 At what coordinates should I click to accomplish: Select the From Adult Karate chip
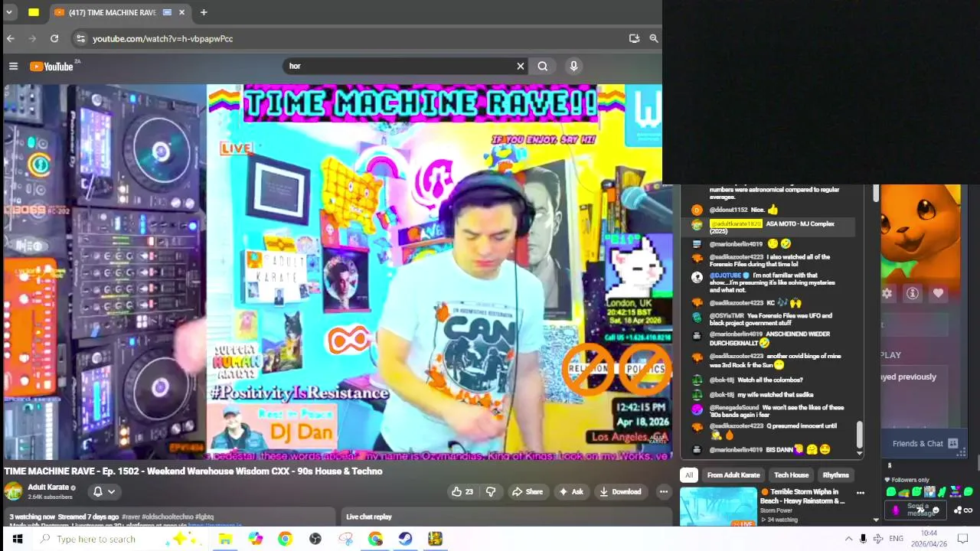(733, 475)
